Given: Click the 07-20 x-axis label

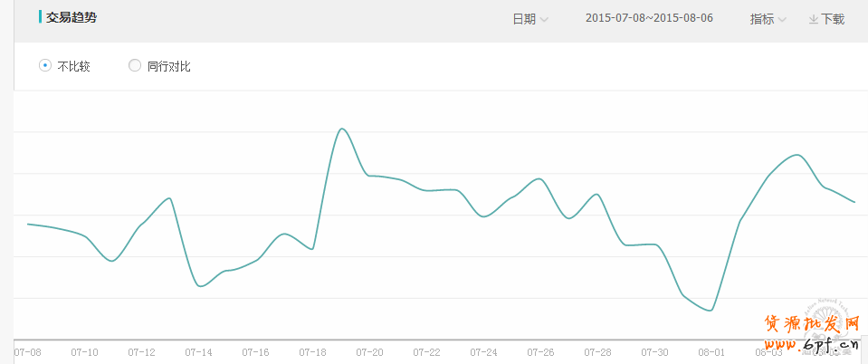Looking at the screenshot, I should 369,351.
